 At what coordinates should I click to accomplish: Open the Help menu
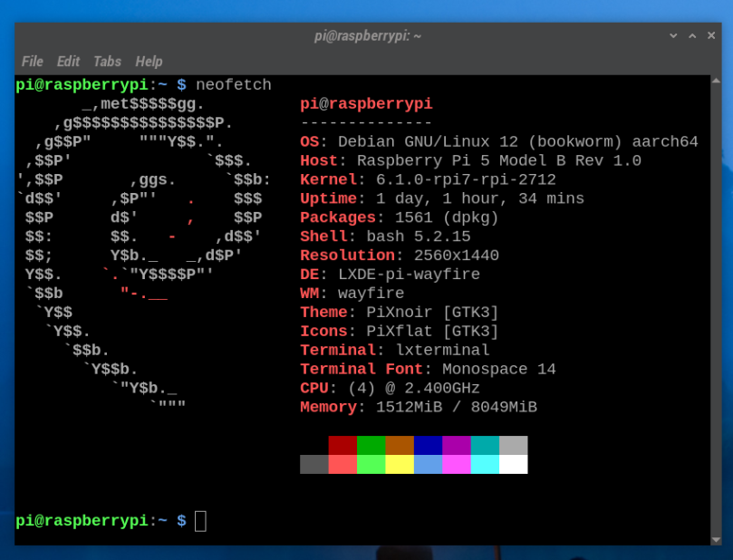(x=149, y=62)
